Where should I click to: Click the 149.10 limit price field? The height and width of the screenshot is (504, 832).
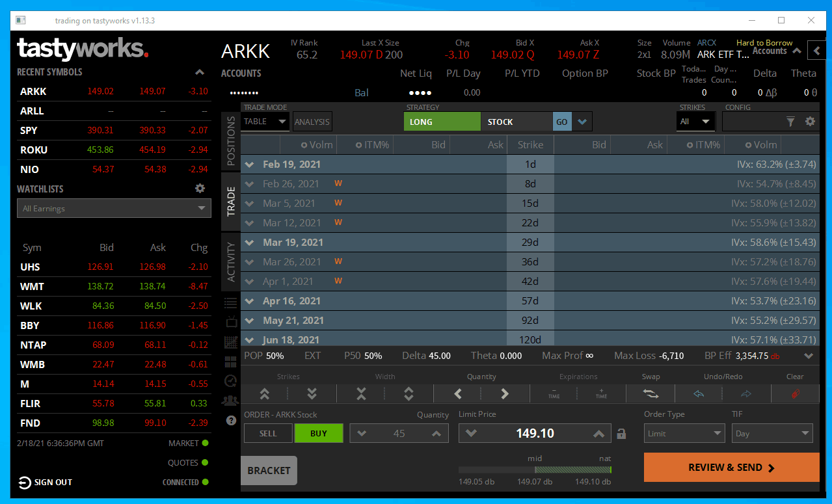click(x=535, y=433)
